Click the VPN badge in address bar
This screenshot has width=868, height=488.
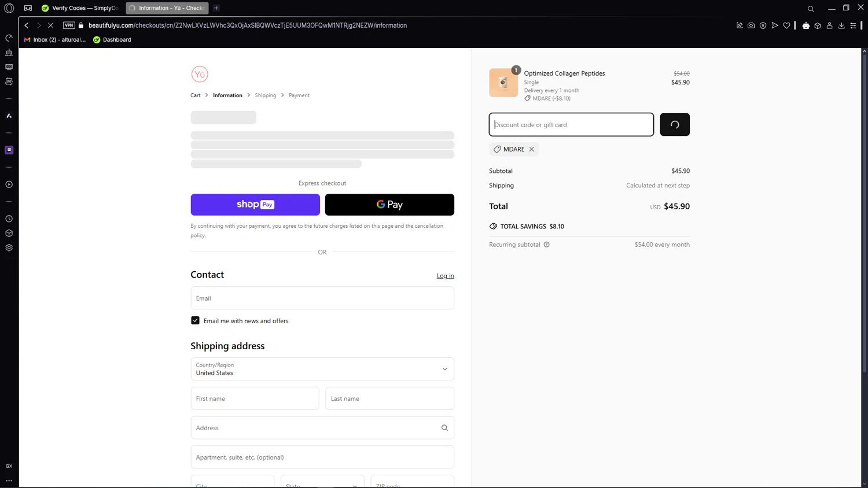pos(69,25)
